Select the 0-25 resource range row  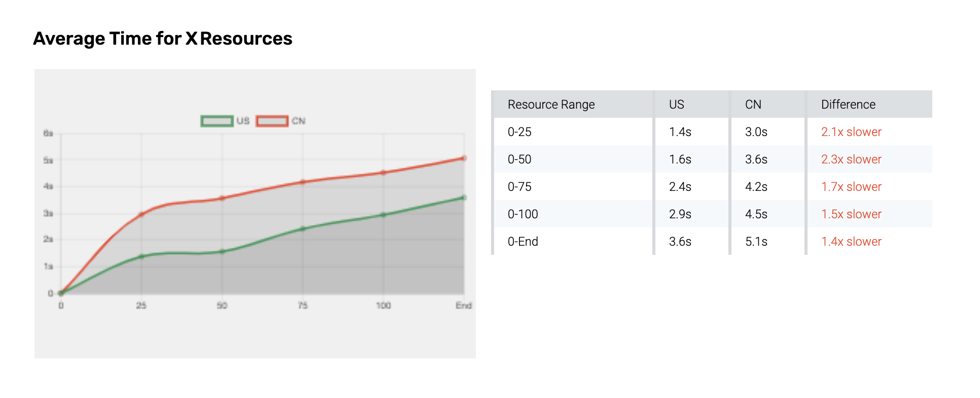click(519, 132)
